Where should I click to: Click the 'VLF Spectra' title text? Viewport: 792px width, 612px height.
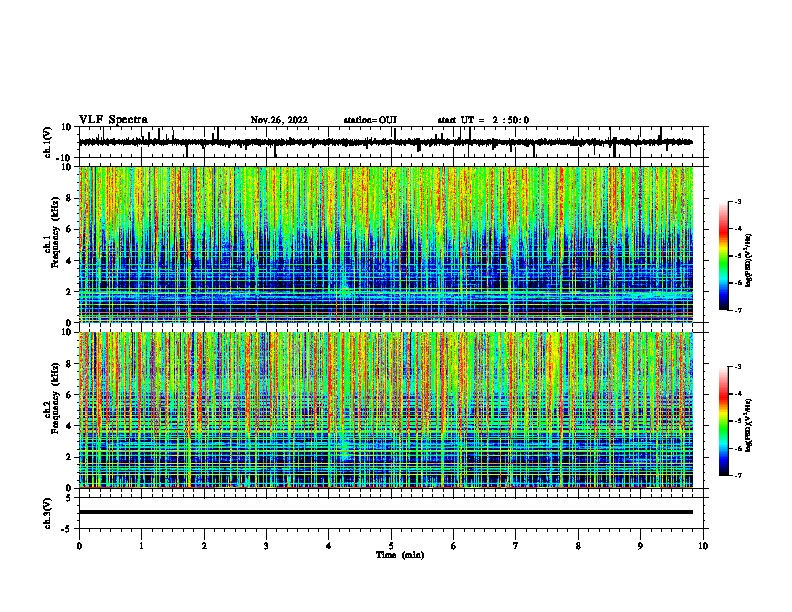[x=113, y=120]
